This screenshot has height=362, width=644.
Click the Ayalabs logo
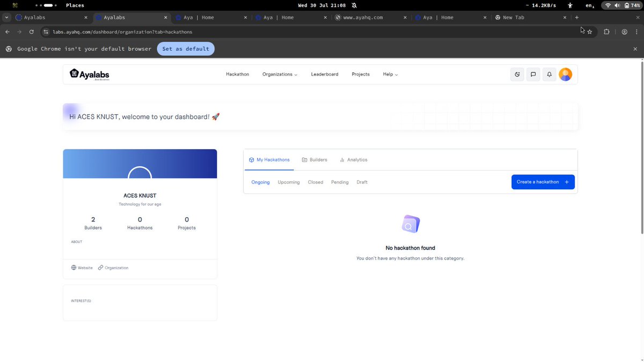point(90,75)
